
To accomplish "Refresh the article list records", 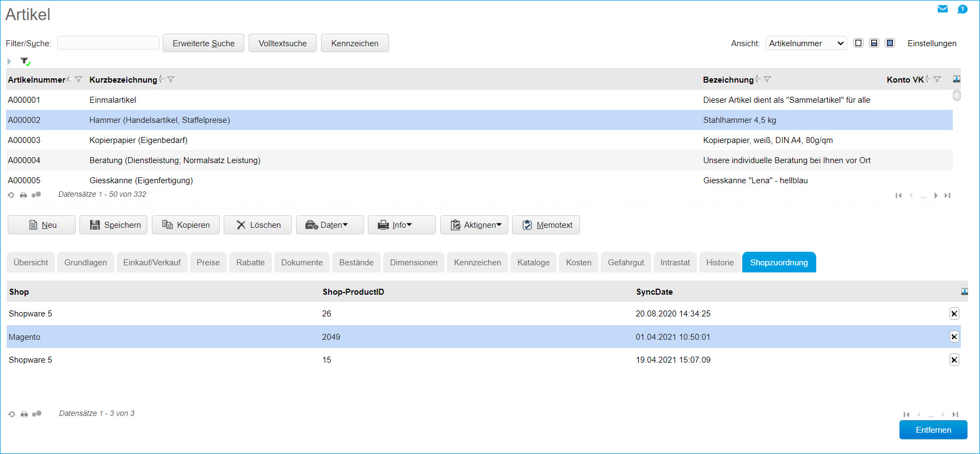I will [11, 195].
